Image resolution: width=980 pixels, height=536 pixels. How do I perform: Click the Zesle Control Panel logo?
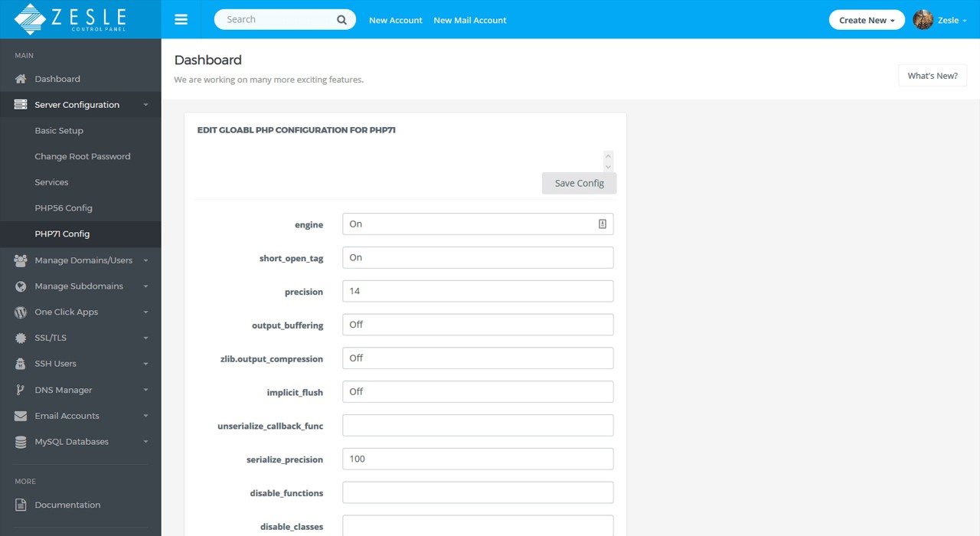[x=70, y=19]
